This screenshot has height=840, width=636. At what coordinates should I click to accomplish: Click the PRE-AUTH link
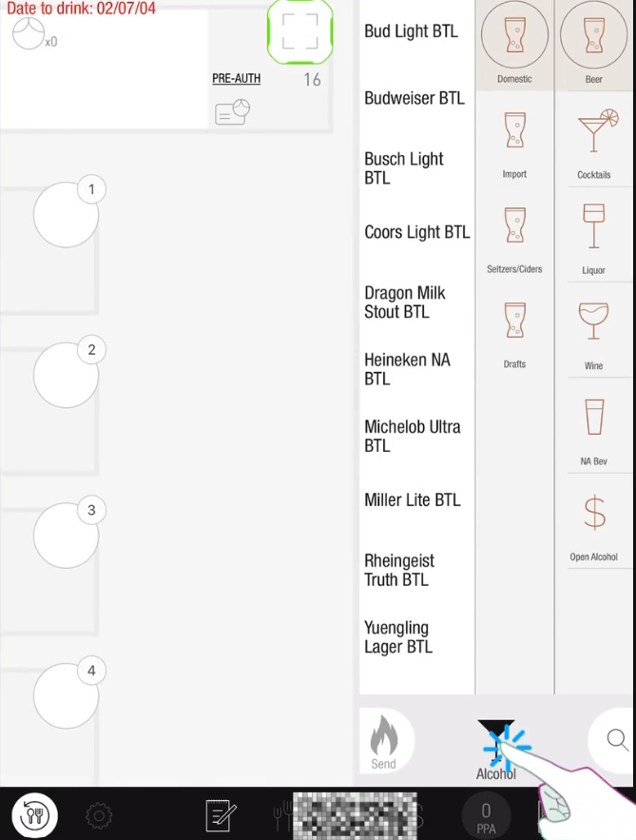pos(236,79)
